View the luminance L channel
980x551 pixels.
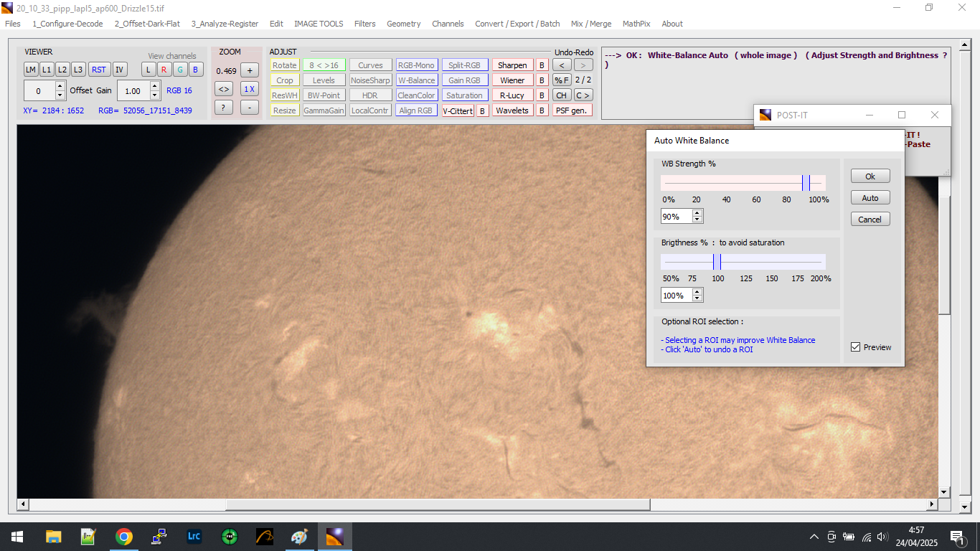(x=149, y=70)
